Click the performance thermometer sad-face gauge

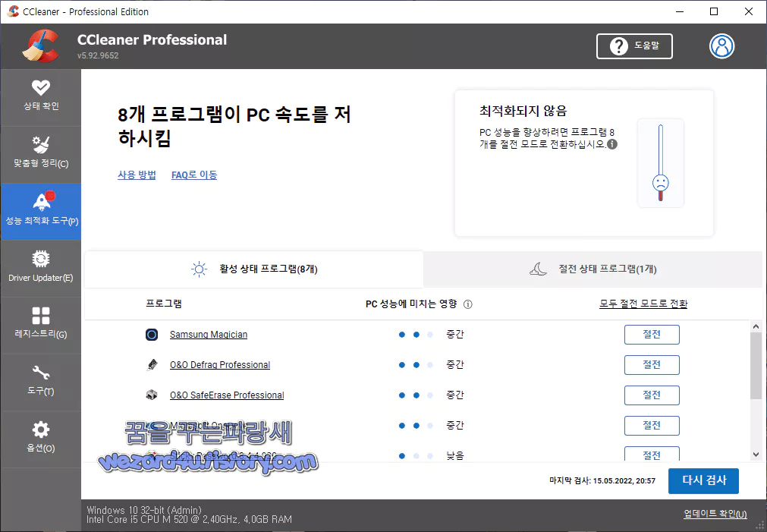tap(660, 163)
